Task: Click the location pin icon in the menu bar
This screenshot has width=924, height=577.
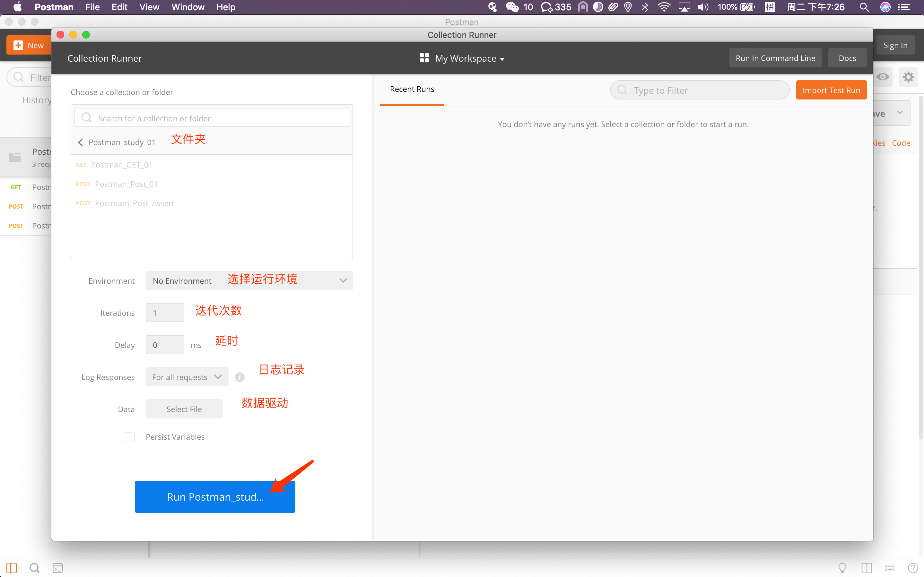Action: pyautogui.click(x=628, y=7)
